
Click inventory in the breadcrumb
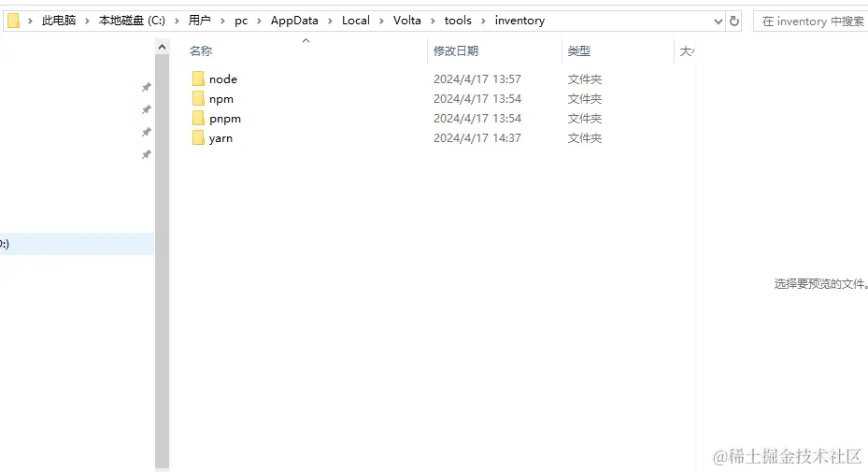click(519, 21)
